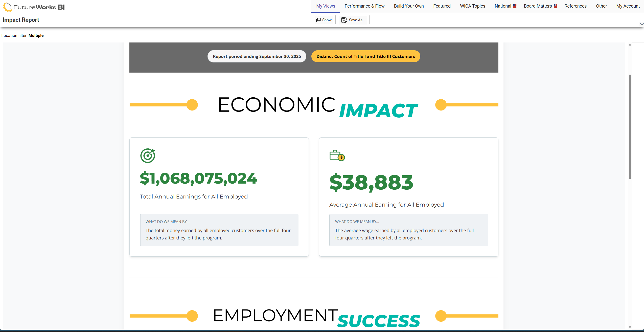Image resolution: width=644 pixels, height=332 pixels.
Task: Click the FutureWorks BI wordmark
Action: 39,7
